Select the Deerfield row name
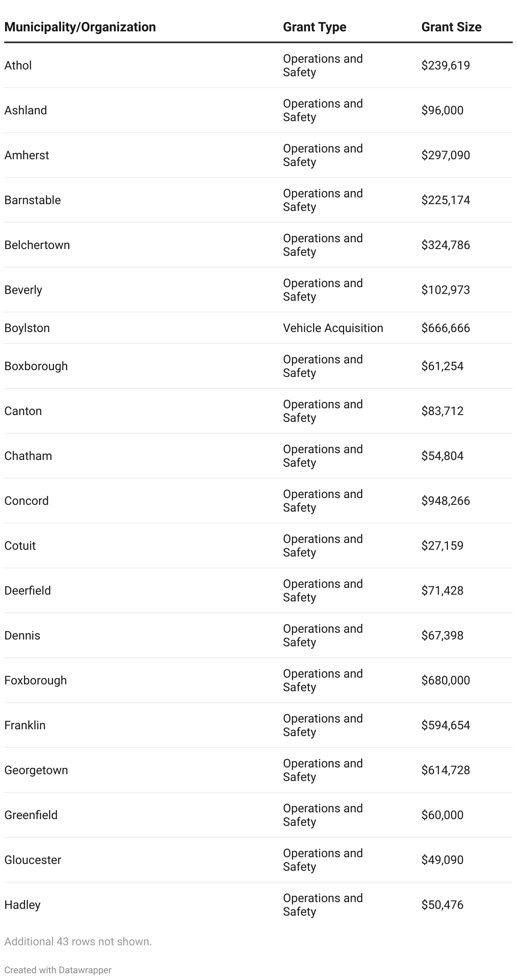 click(28, 590)
